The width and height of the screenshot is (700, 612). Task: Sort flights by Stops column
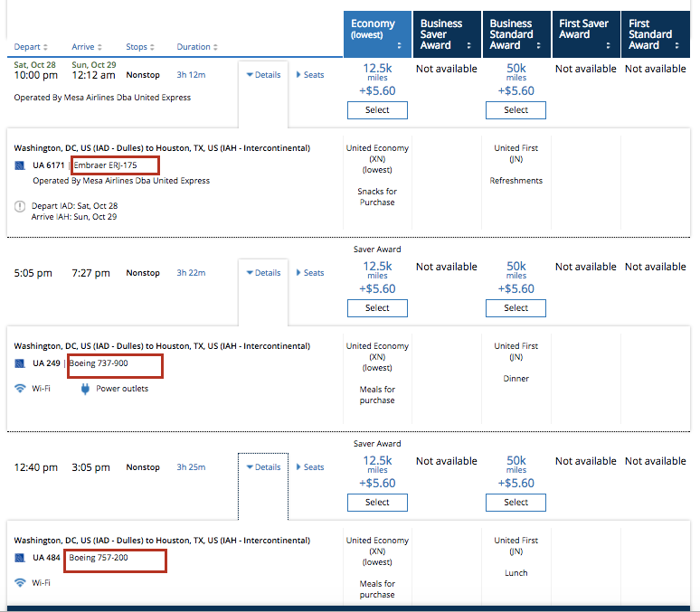point(137,47)
